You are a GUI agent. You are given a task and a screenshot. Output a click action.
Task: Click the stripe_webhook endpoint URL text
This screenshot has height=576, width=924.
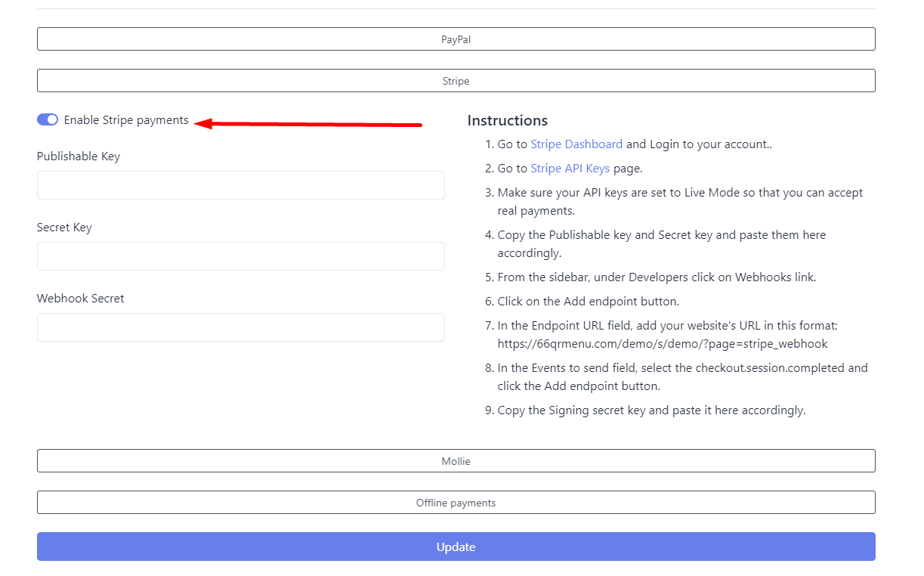(x=662, y=344)
